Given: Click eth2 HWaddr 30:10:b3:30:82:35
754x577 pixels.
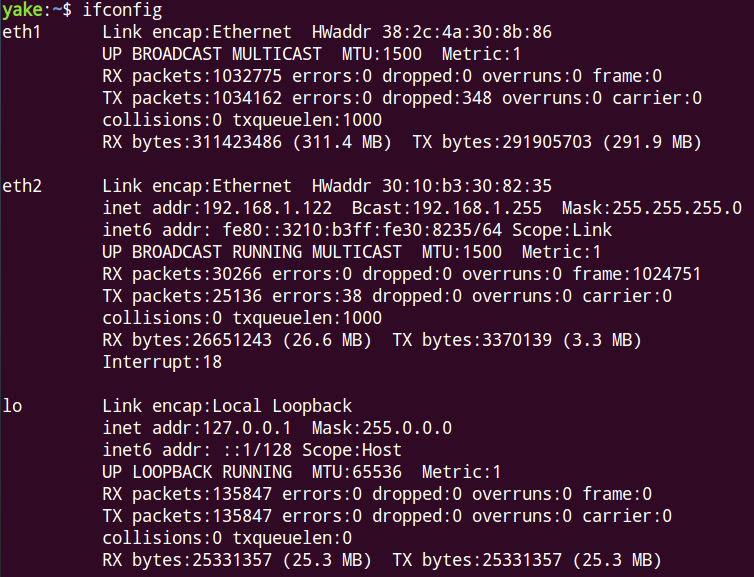Looking at the screenshot, I should [x=431, y=186].
